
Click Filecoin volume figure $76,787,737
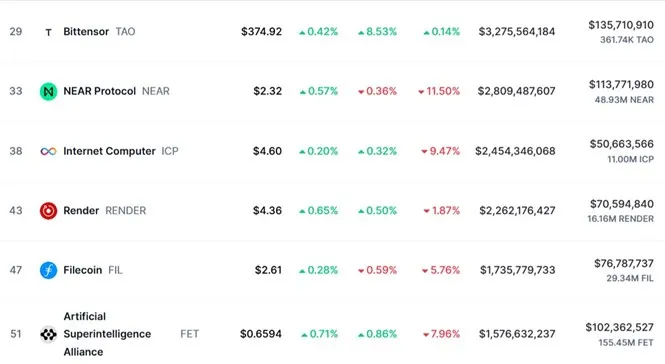[624, 263]
